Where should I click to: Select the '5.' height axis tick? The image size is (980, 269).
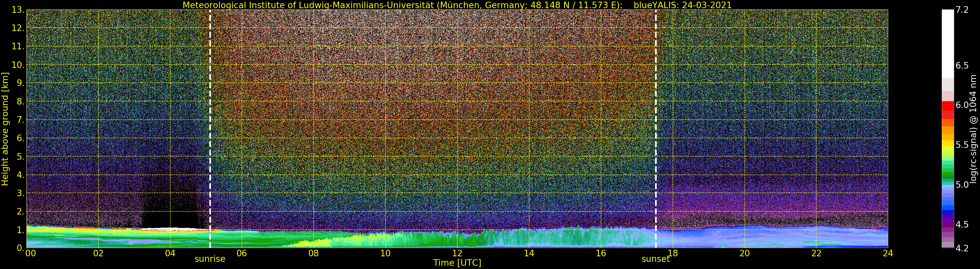[21, 156]
